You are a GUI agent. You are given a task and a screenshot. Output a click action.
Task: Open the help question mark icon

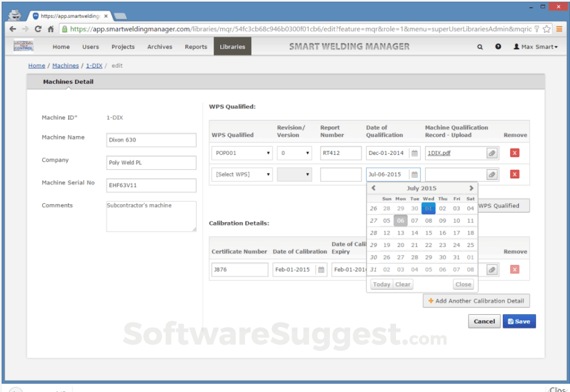click(498, 46)
